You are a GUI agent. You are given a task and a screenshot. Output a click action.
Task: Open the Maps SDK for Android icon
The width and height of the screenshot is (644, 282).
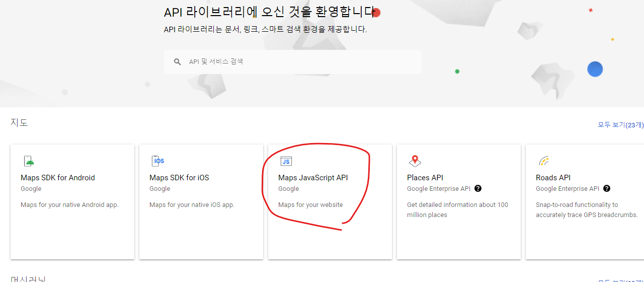click(29, 161)
